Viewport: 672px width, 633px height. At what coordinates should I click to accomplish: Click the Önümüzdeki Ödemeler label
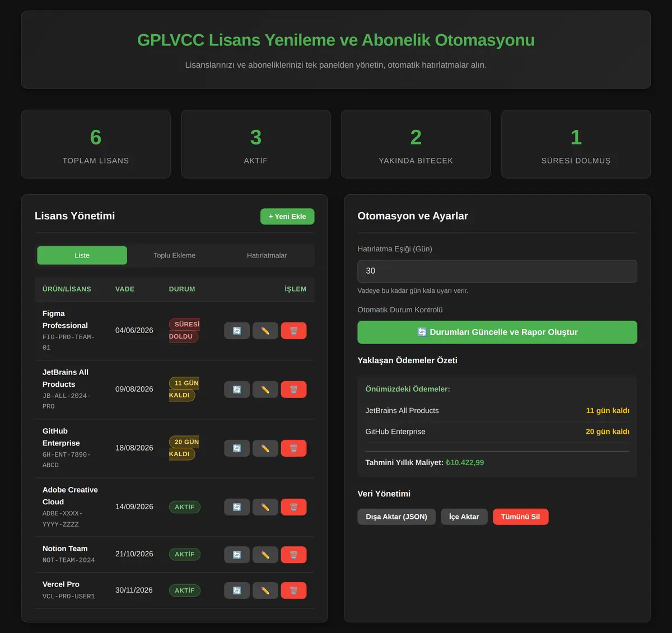click(x=408, y=389)
